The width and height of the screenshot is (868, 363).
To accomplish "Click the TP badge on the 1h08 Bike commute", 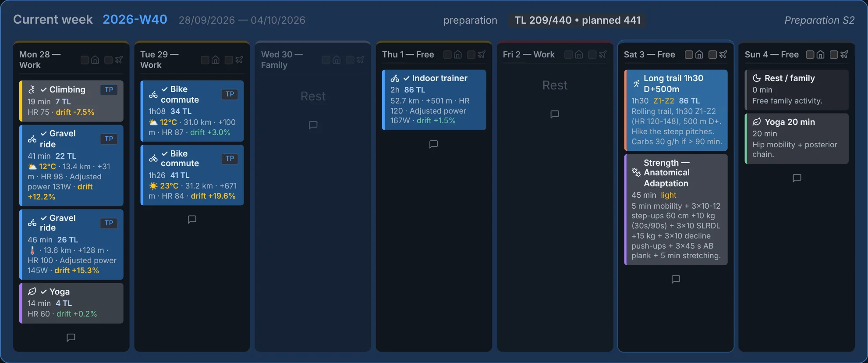I will [x=230, y=94].
